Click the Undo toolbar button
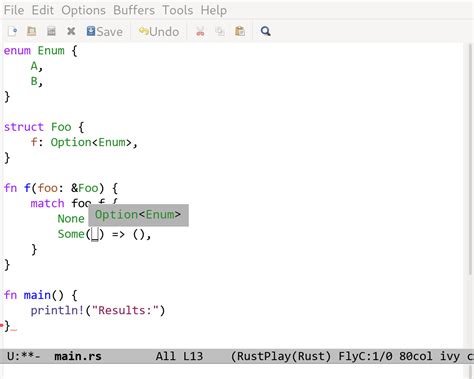This screenshot has width=474, height=379. 159,31
